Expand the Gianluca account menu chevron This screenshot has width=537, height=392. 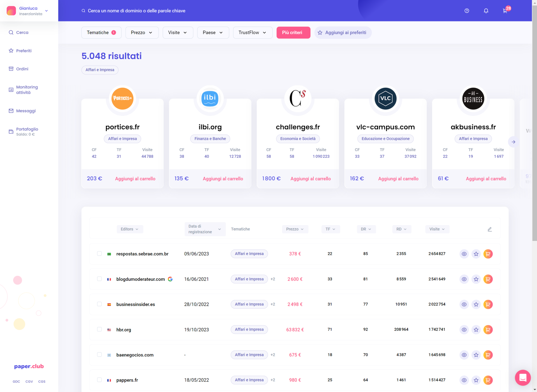pos(46,11)
